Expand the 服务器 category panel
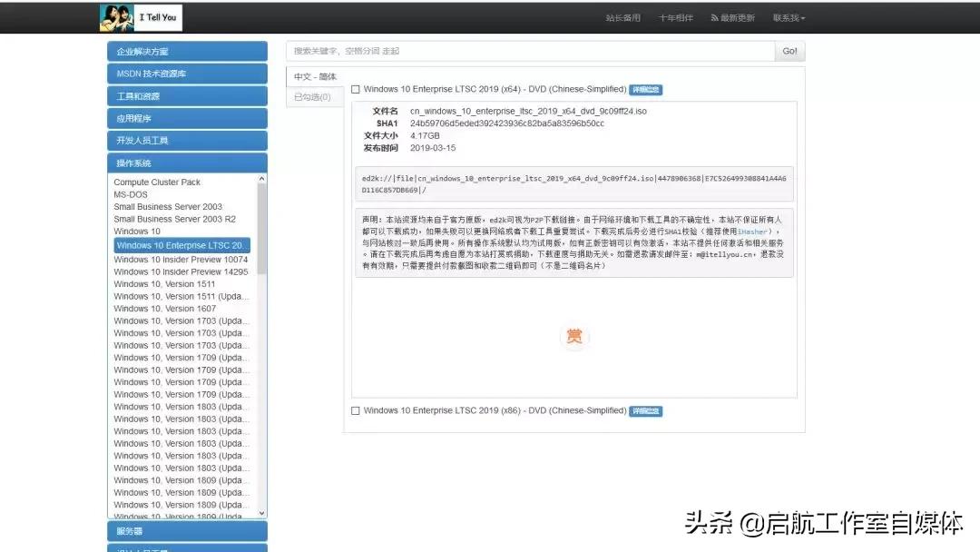The height and width of the screenshot is (552, 980). [187, 530]
